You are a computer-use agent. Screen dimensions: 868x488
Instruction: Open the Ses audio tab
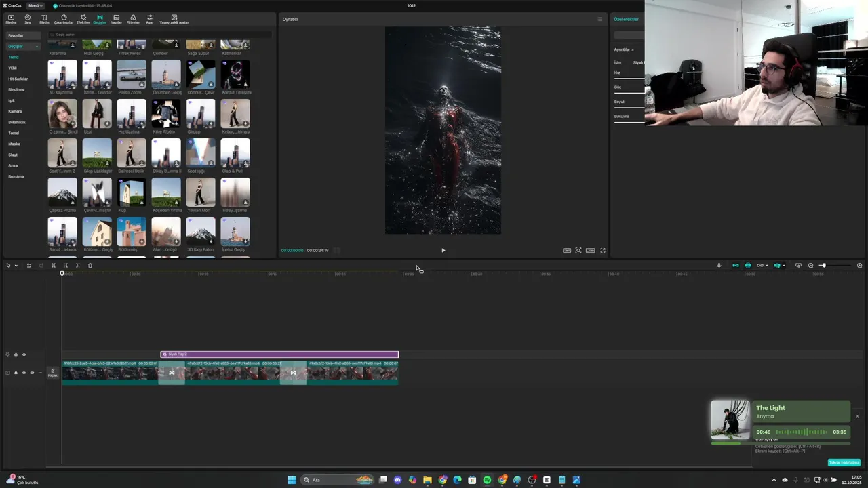click(28, 19)
